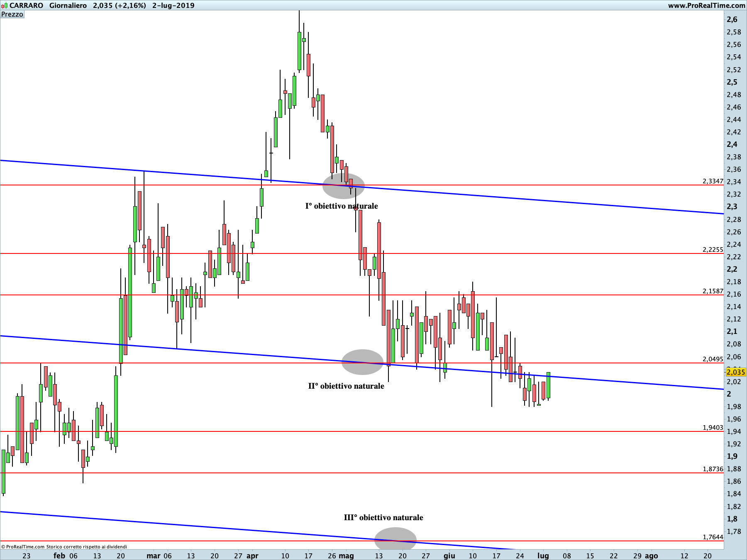The height and width of the screenshot is (560, 747).
Task: Select the II° obiettivo naturale annotation
Action: pyautogui.click(x=346, y=386)
